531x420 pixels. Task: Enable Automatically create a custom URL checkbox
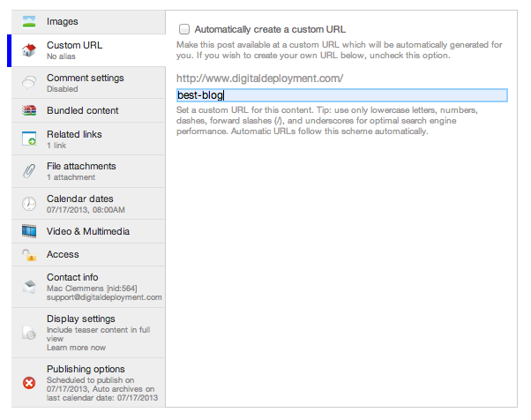click(184, 29)
